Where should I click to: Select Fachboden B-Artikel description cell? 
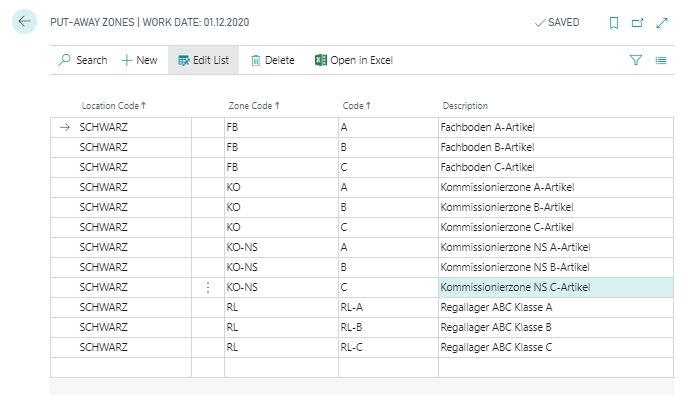coord(555,147)
